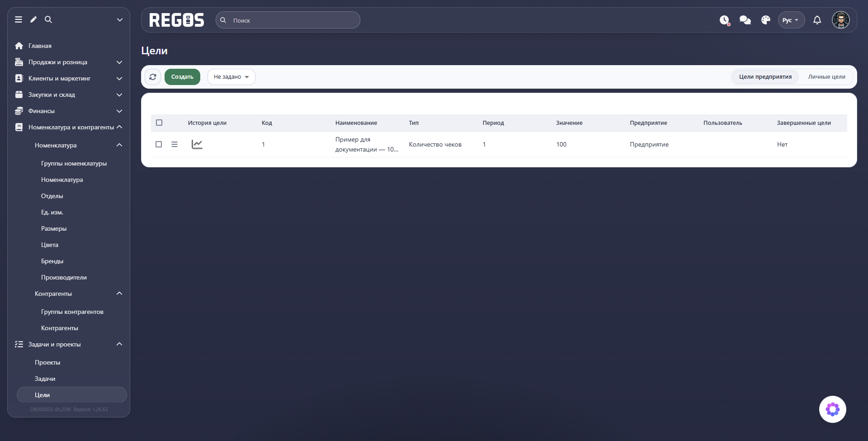Click the Главная home icon
Screen dimensions: 868x441
click(x=19, y=46)
